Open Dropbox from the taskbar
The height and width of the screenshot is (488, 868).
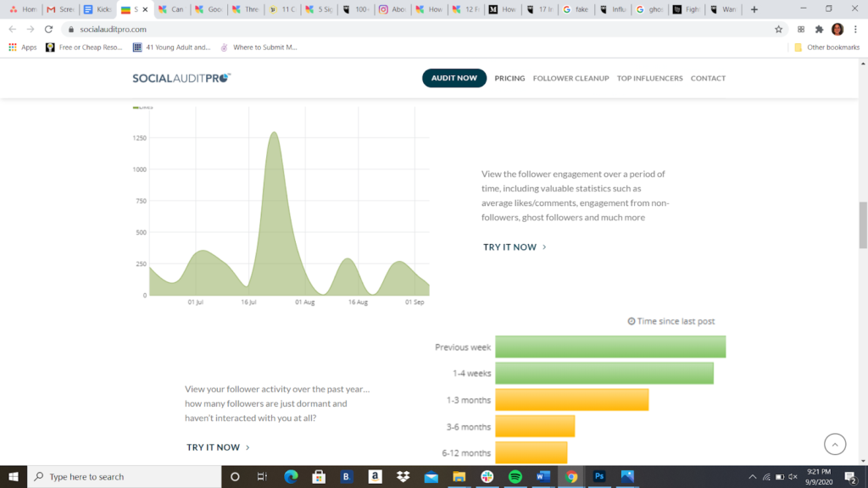tap(402, 477)
